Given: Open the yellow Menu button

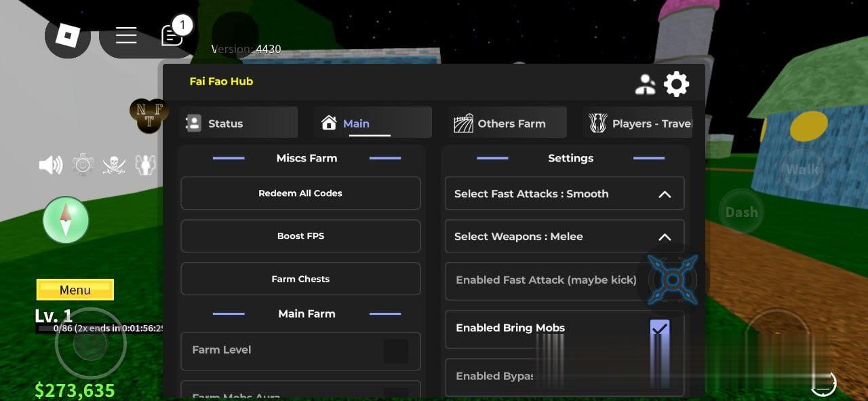Looking at the screenshot, I should tap(75, 290).
